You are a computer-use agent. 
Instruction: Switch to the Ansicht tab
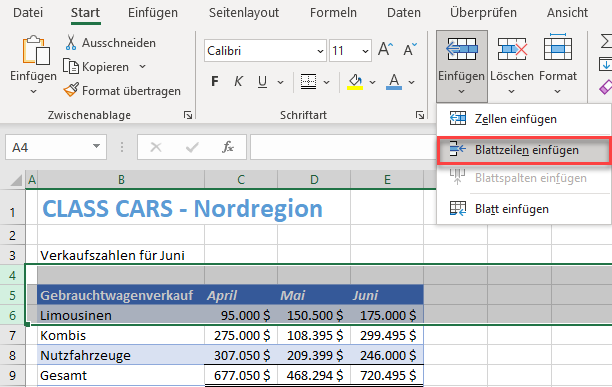pos(567,13)
